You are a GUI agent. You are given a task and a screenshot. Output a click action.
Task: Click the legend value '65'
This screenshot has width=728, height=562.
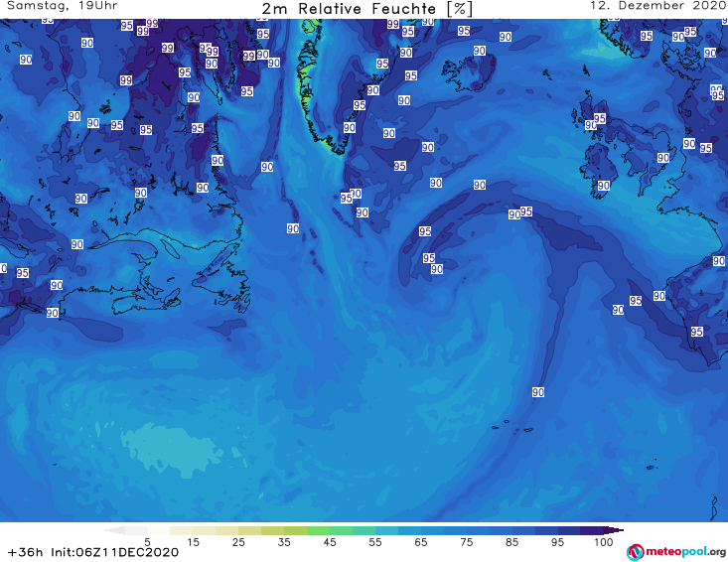(x=421, y=542)
